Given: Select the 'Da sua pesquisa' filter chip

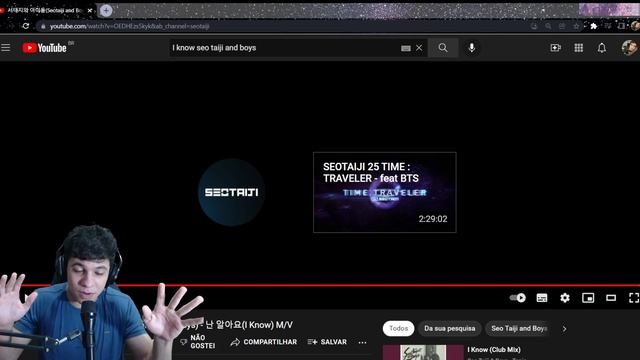Looking at the screenshot, I should [x=449, y=329].
